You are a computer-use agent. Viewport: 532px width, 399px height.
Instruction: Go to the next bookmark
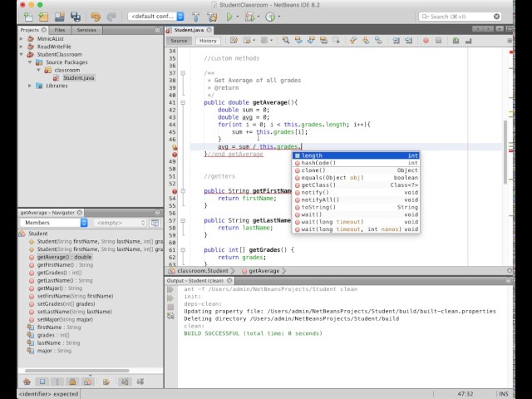pos(366,41)
